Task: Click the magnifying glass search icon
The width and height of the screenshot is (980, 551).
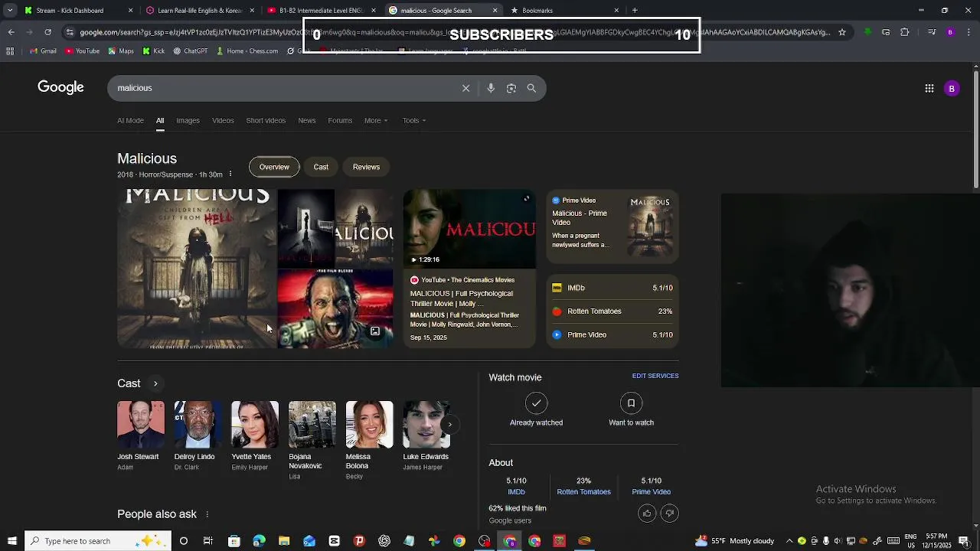Action: [x=531, y=88]
